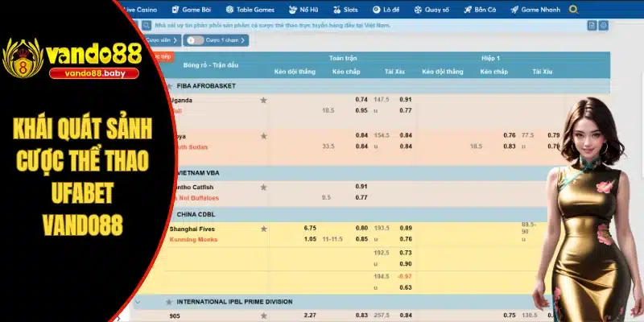Click the announcement text about Việt Nam bookmaker
644x322 pixels.
(273, 26)
